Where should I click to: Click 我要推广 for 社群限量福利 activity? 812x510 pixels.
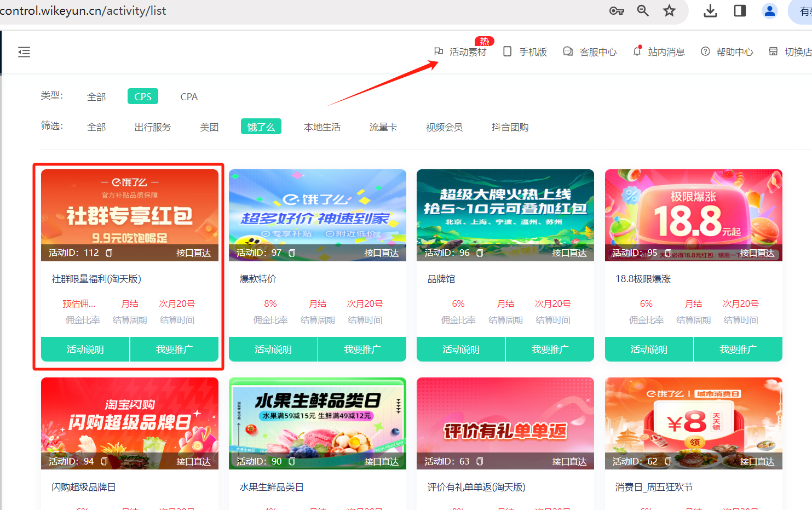click(174, 349)
